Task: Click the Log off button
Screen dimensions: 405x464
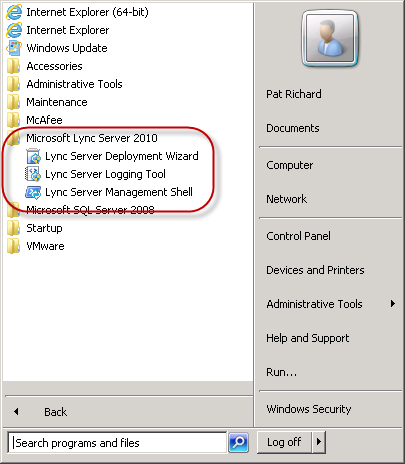Action: pyautogui.click(x=284, y=442)
